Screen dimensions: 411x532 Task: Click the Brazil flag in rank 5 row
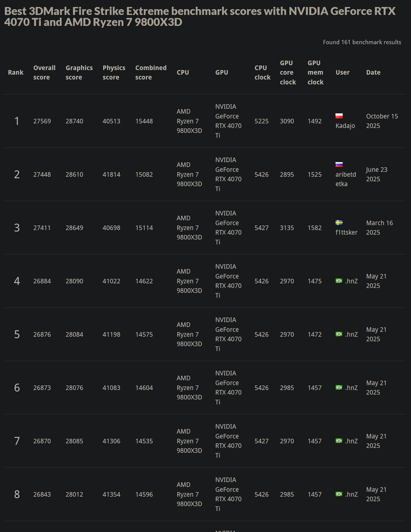pos(339,334)
